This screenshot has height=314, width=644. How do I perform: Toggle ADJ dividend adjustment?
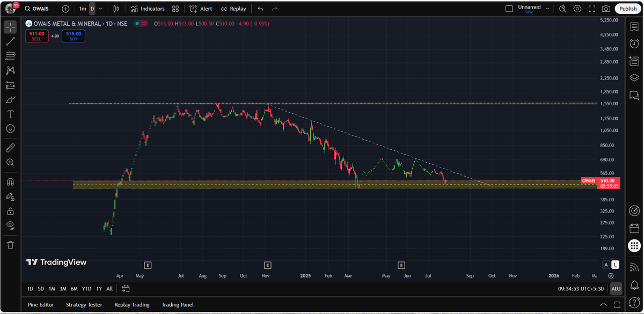pos(616,289)
